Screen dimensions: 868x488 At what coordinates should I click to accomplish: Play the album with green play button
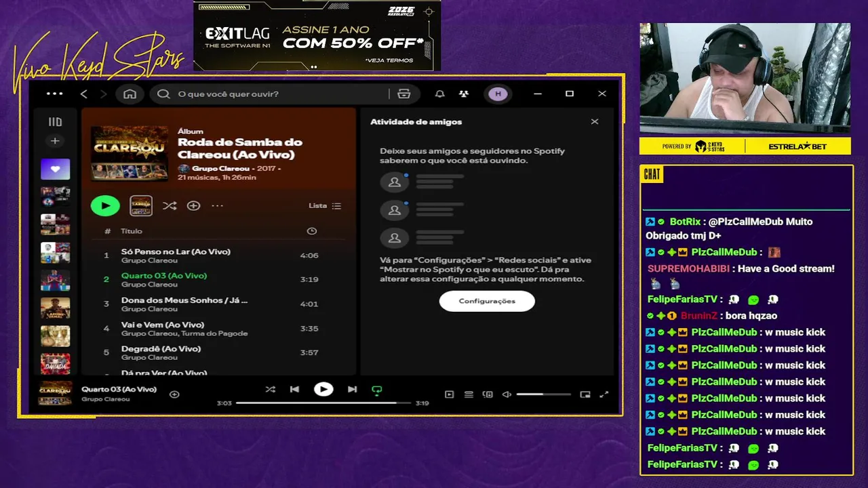click(x=105, y=205)
